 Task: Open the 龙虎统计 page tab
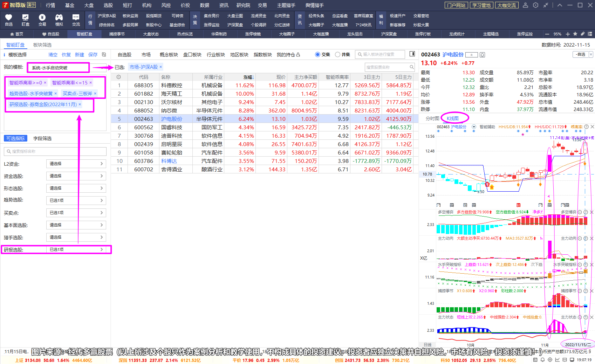(x=457, y=34)
